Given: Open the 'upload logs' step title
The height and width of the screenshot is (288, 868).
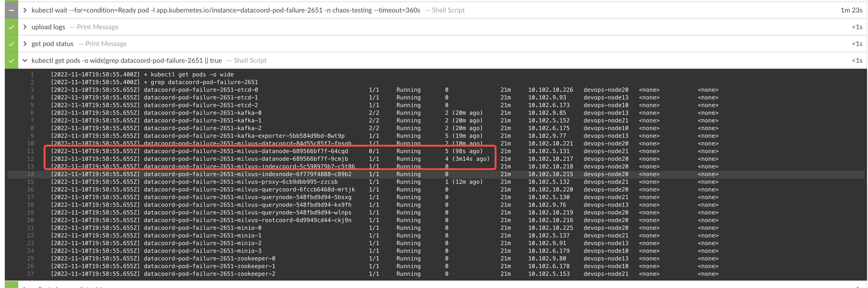Looking at the screenshot, I should click(x=48, y=27).
